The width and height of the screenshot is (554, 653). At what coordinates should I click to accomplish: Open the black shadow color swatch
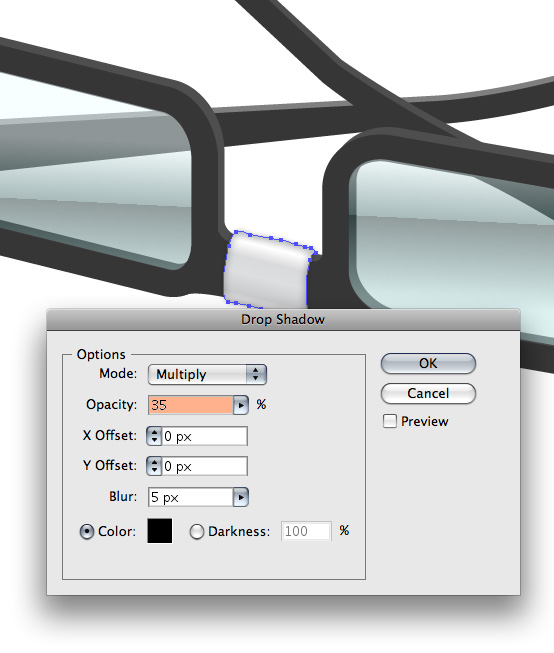coord(160,531)
